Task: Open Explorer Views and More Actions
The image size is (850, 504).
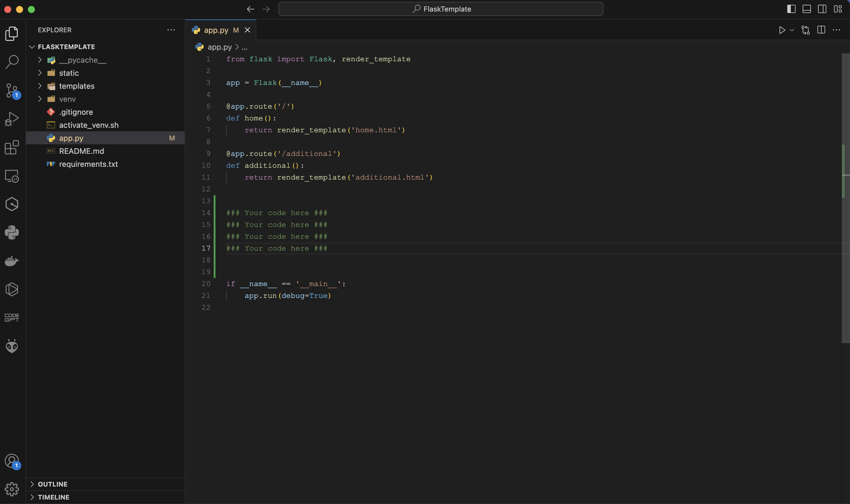Action: pyautogui.click(x=171, y=30)
